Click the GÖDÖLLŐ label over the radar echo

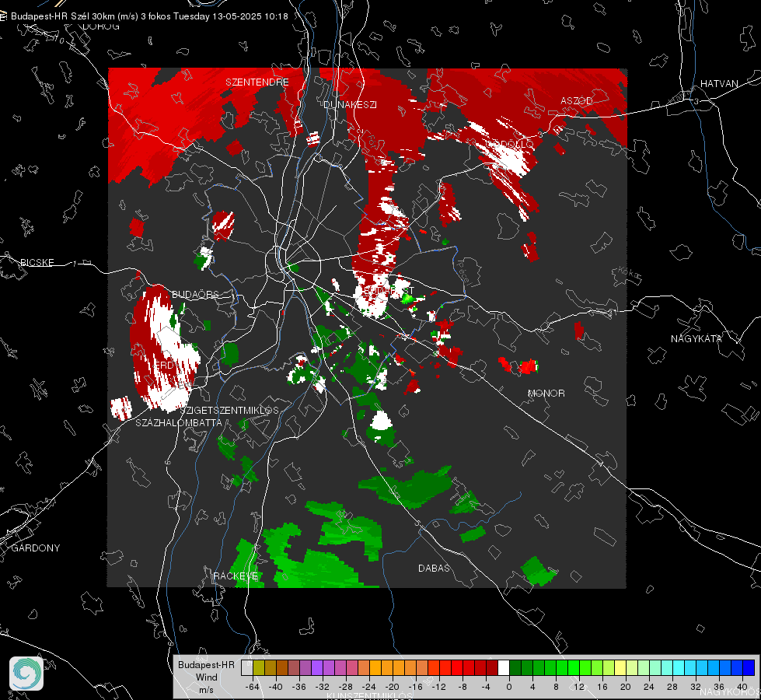pyautogui.click(x=510, y=144)
